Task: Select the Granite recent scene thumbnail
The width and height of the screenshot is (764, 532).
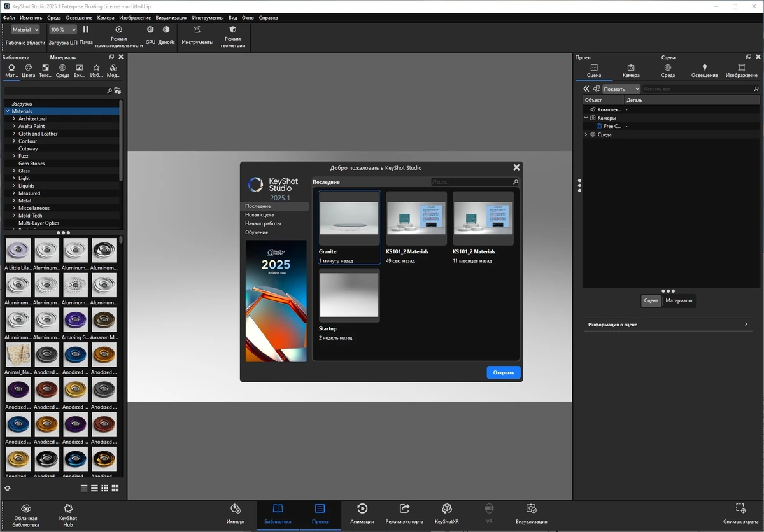Action: [x=350, y=227]
